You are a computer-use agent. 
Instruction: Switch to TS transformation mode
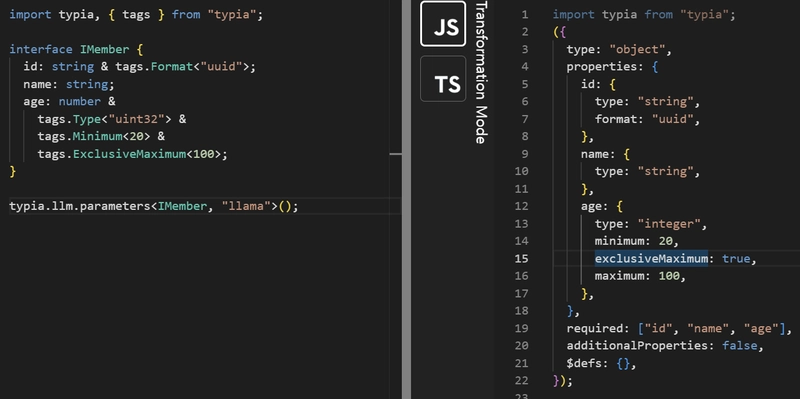click(x=443, y=79)
